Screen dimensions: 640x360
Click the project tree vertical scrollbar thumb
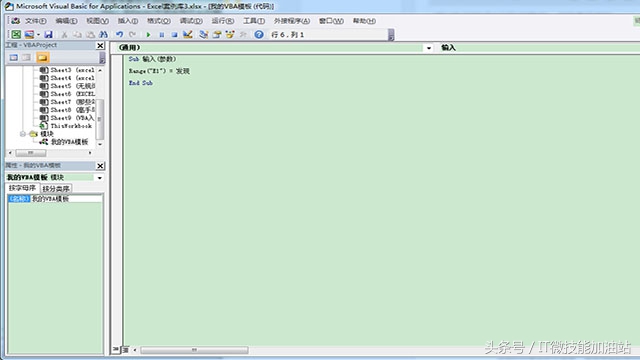pyautogui.click(x=100, y=119)
